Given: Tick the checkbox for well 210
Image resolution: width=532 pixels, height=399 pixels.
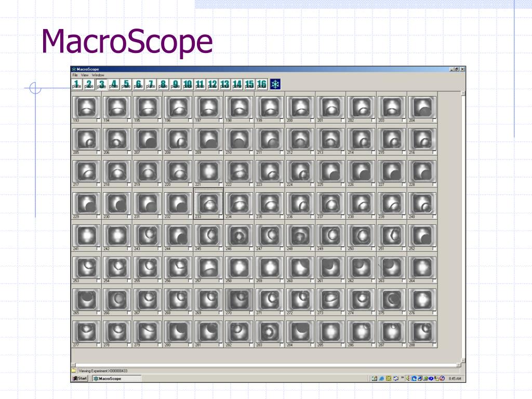Looking at the screenshot, I should [251, 152].
